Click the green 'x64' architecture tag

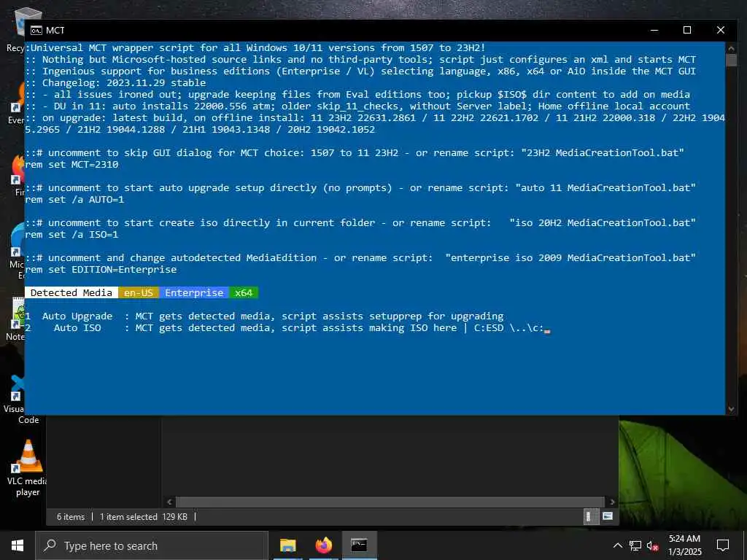tap(244, 293)
